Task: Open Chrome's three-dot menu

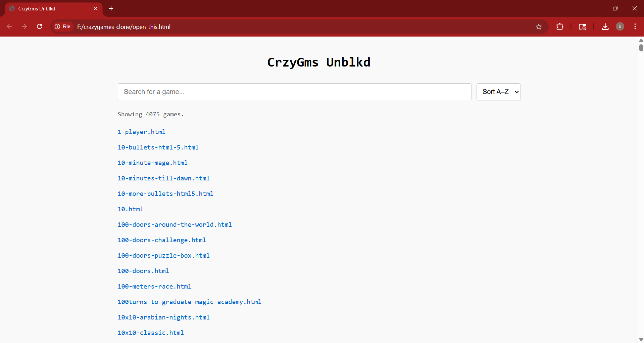Action: pos(635,27)
